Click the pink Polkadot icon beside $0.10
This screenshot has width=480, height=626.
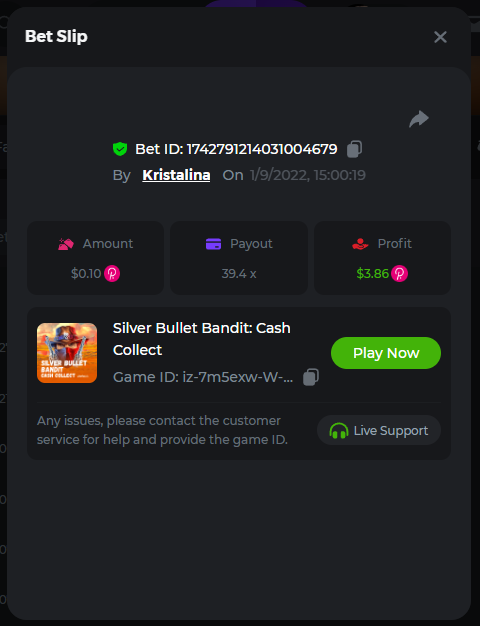112,273
